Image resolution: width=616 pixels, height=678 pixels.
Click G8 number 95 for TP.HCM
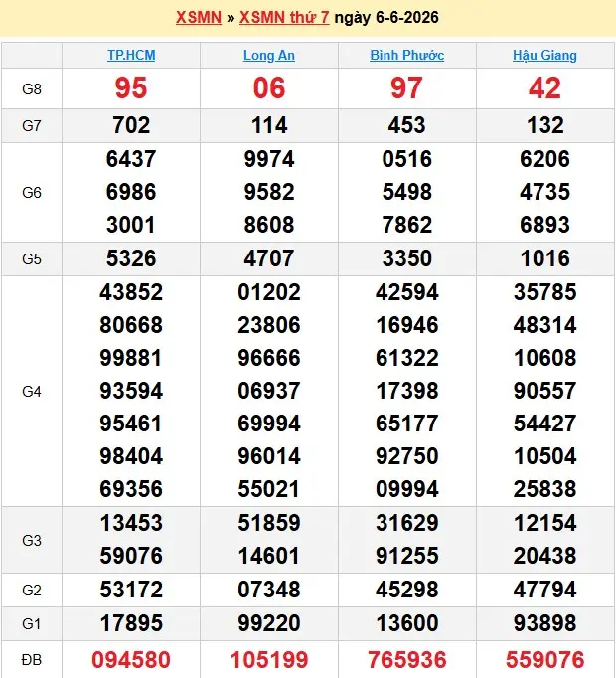click(131, 88)
